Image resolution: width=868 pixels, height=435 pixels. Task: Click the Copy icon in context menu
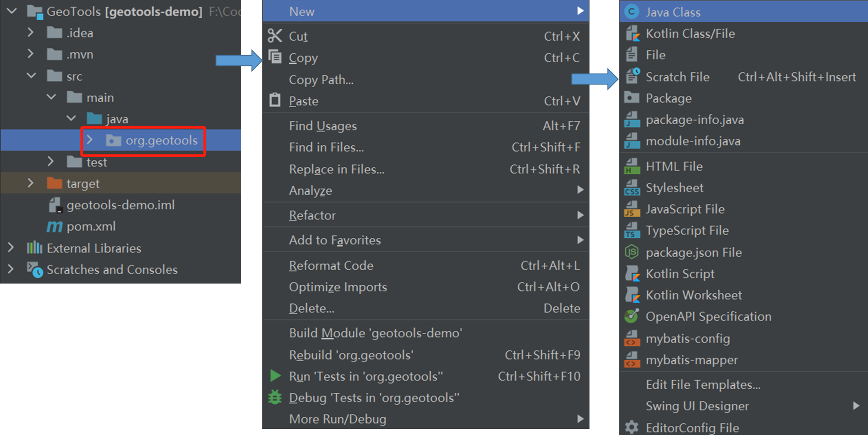tap(275, 57)
